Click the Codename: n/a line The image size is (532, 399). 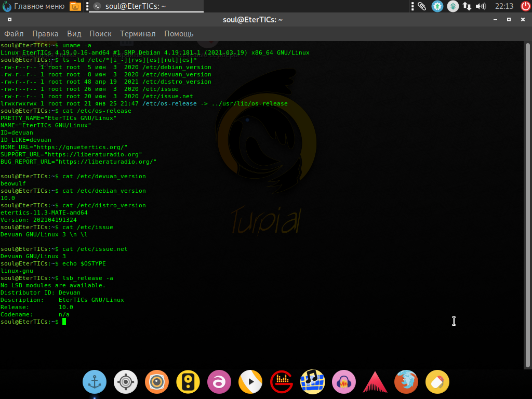tap(35, 314)
